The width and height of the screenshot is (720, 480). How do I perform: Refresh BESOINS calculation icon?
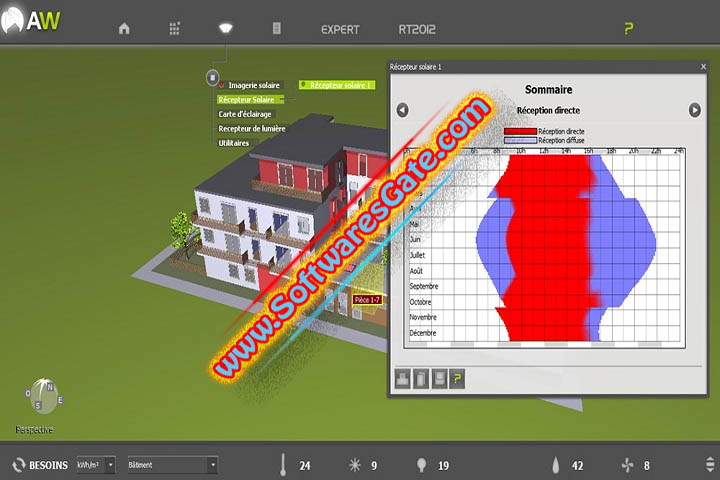click(x=19, y=465)
